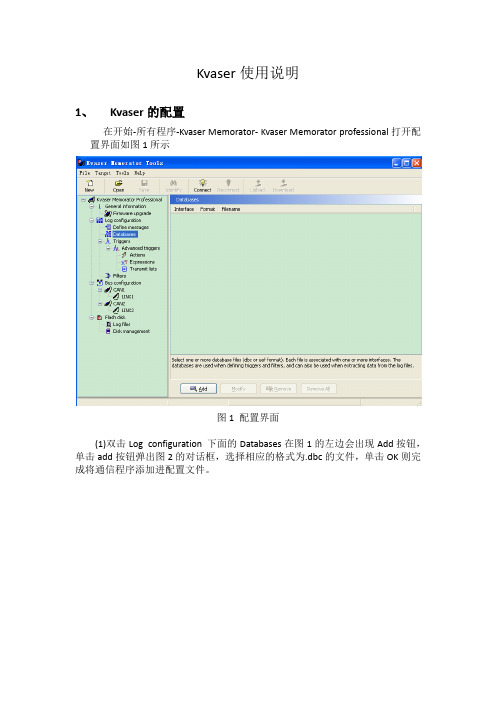The image size is (496, 702).
Task: Click the Disconnect toolbar icon
Action: pyautogui.click(x=228, y=183)
